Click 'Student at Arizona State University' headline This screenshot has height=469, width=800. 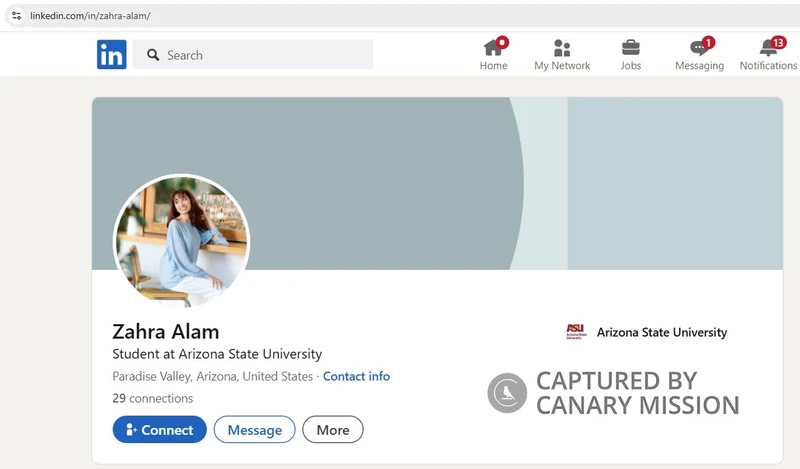[x=217, y=354]
